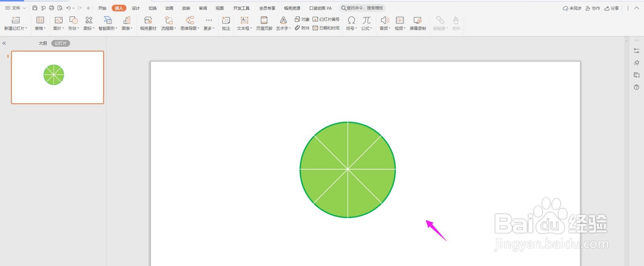The image size is (644, 266).
Task: Switch slide panel to Slides (幻灯片) view
Action: (x=61, y=43)
